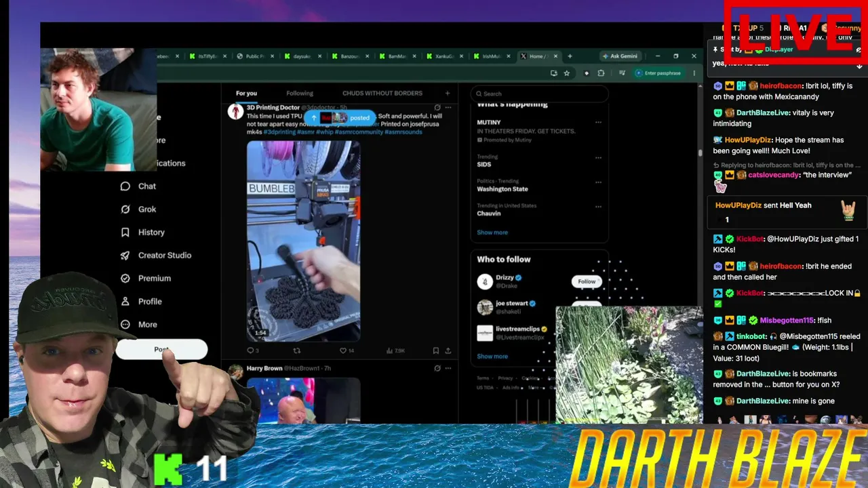Click the Ask Gemini button
Screen dimensions: 868x488
coord(619,56)
